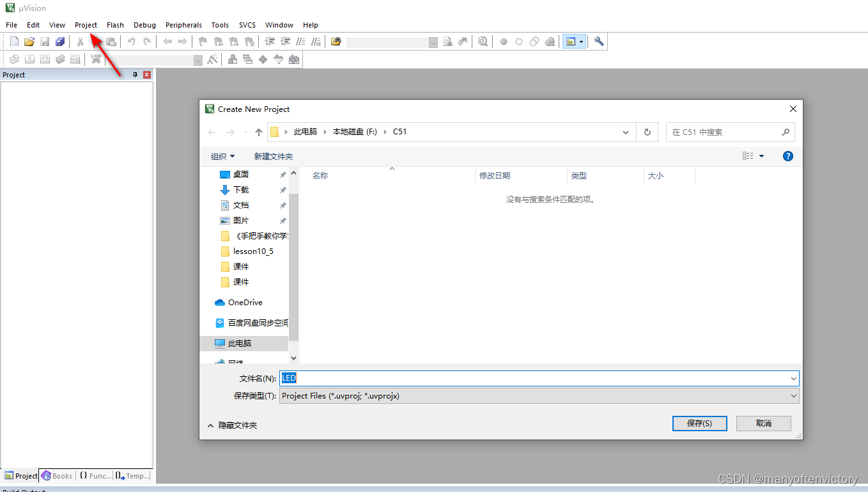
Task: Click 本地磁盘 (F:) in the address path
Action: coord(355,132)
